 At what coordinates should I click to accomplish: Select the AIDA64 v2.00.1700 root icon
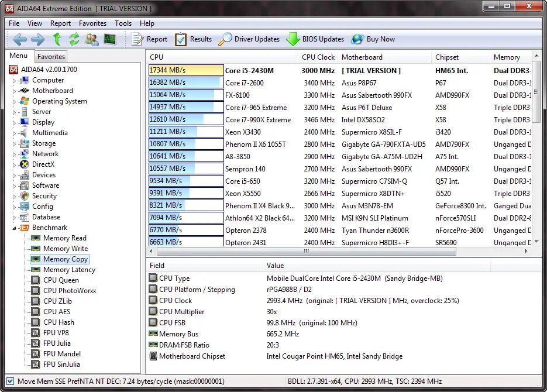(13, 70)
